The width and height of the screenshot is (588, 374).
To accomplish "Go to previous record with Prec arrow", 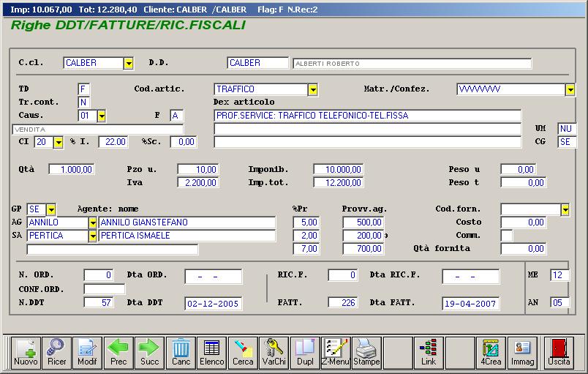I will [x=118, y=353].
